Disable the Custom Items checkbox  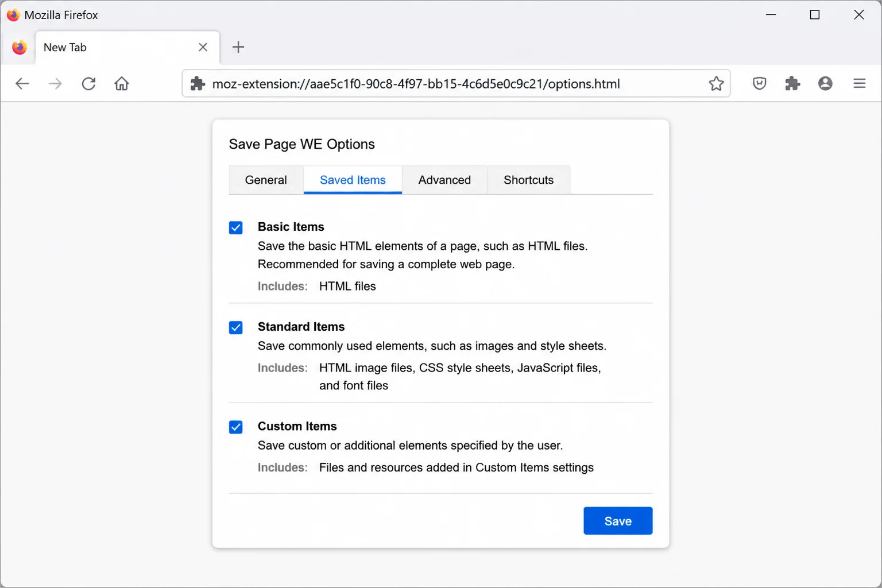point(236,427)
